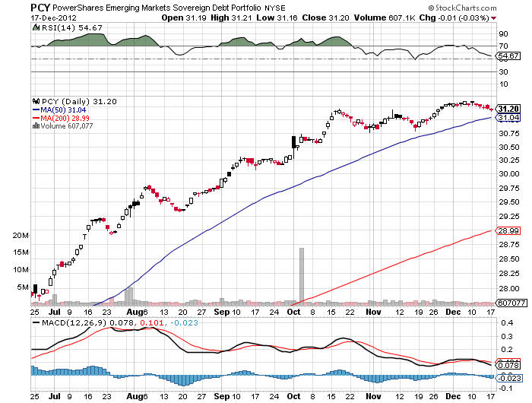Click the blue -0.023 MACD histogram legend value
532x403 pixels.
click(x=184, y=322)
